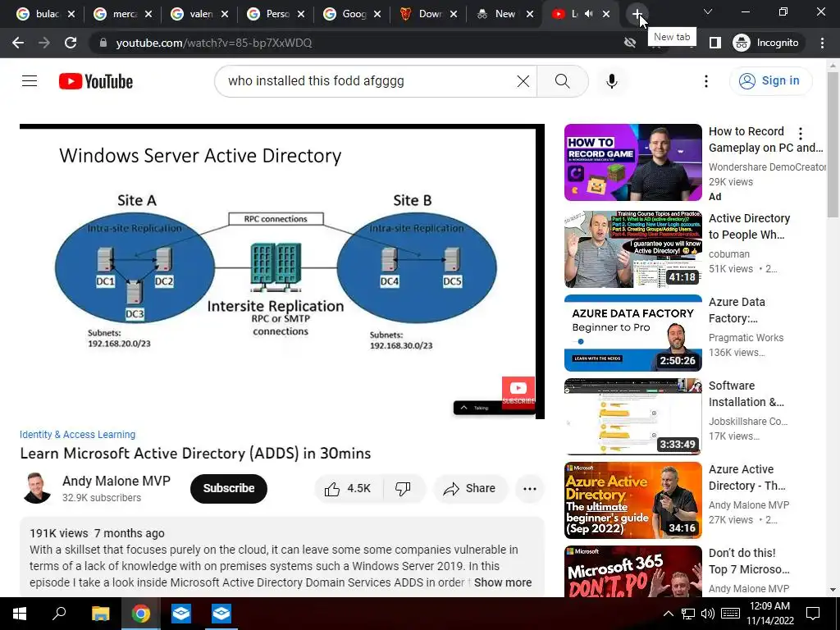
Task: Close the 'Down' tab
Action: (x=453, y=14)
